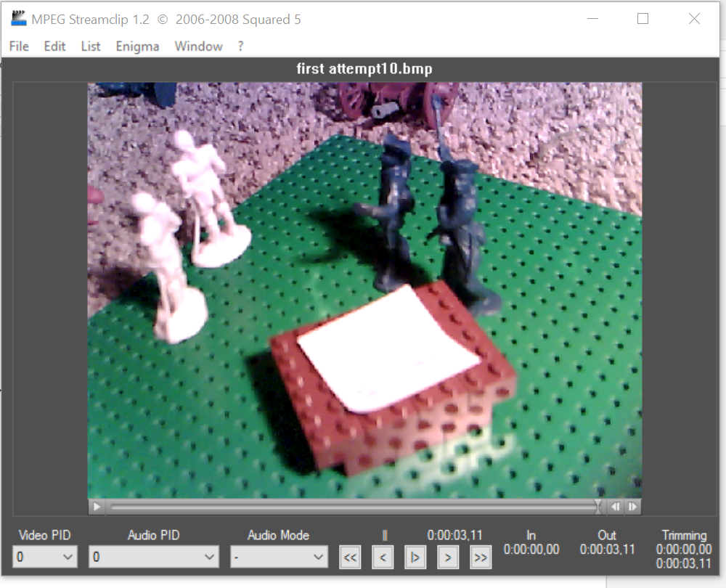Open the List menu
Viewport: 726px width, 588px height.
click(x=90, y=46)
